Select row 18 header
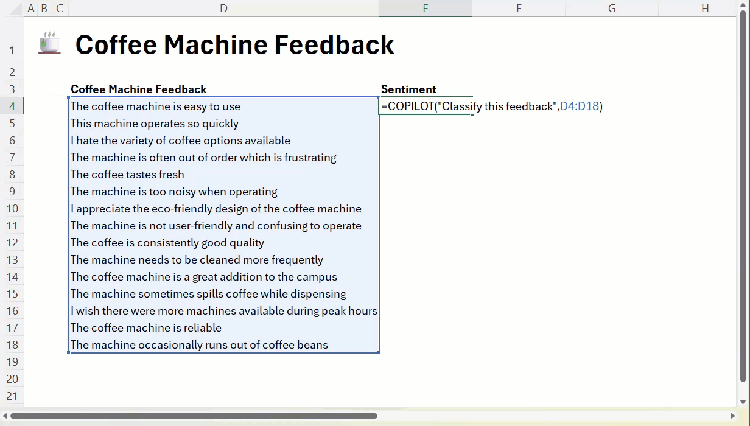Image resolution: width=750 pixels, height=426 pixels. [11, 345]
